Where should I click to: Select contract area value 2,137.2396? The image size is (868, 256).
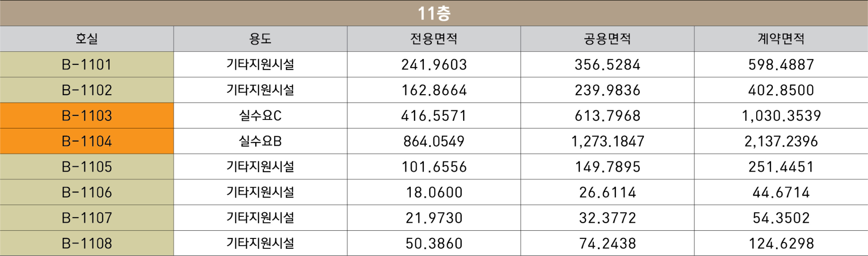click(781, 141)
